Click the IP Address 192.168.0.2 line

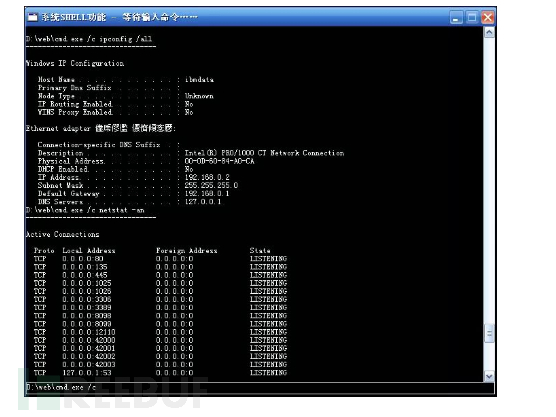pos(134,177)
